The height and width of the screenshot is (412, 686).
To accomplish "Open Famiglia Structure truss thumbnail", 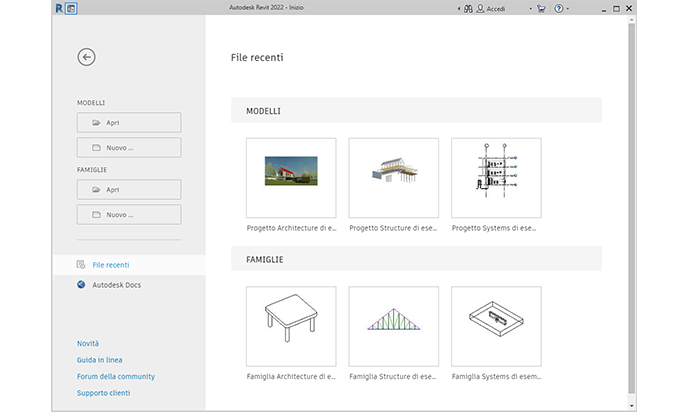I will point(393,326).
